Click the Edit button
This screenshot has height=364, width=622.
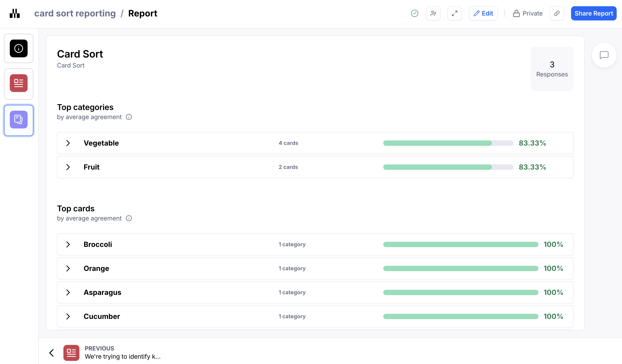[483, 13]
